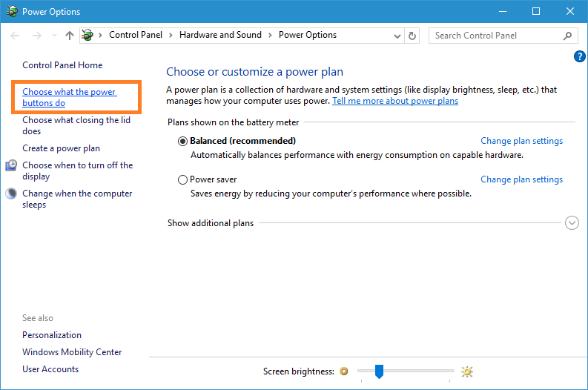Click the monitor clock icon beside display link

11,165
